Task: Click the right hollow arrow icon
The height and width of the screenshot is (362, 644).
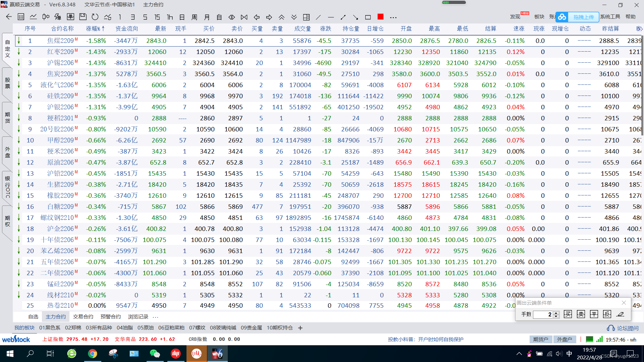Action: point(269,17)
